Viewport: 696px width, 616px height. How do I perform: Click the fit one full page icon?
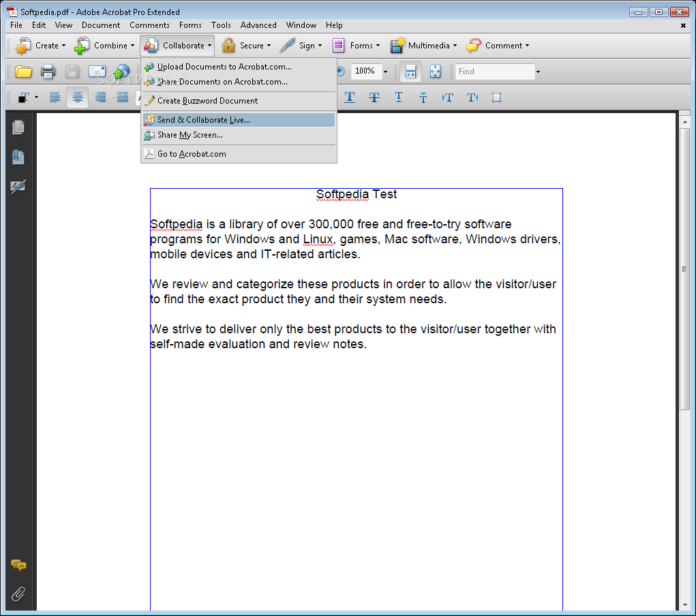click(435, 72)
